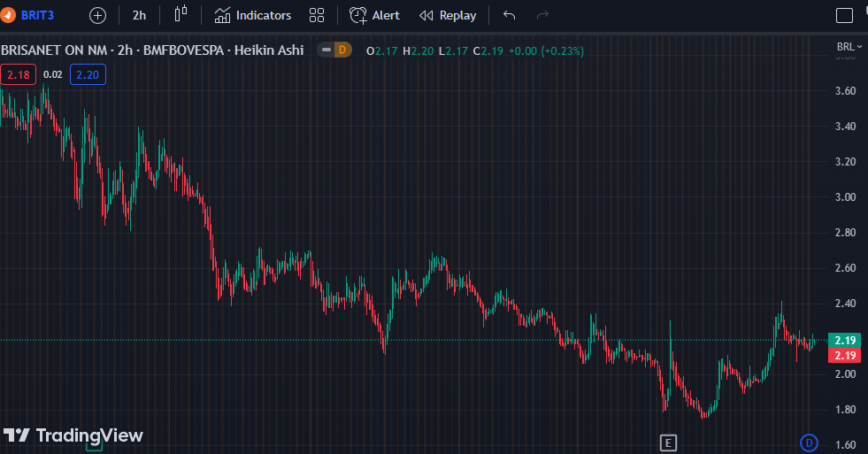Screen dimensions: 868x454
Task: Click the green 2.19 current price label
Action: [x=845, y=340]
